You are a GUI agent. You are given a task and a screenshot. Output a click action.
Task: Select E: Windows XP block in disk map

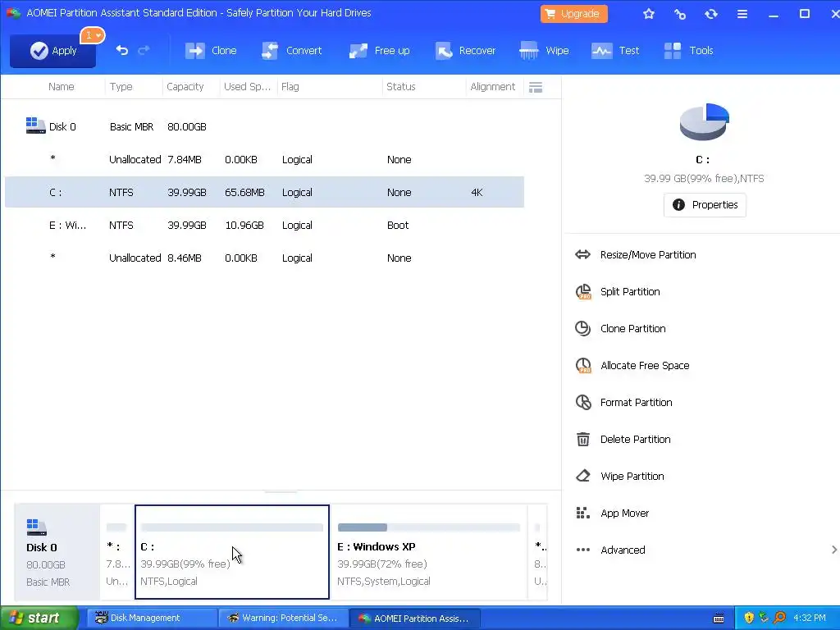[x=429, y=552]
